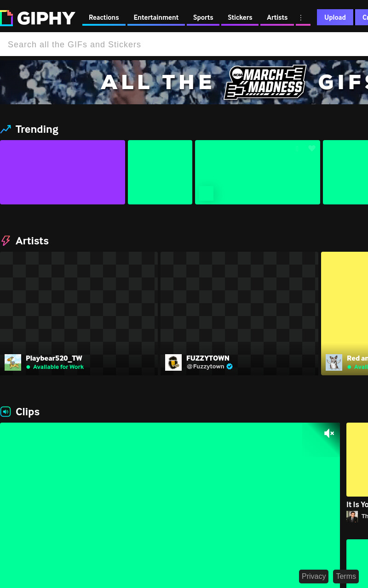
Task: Unmute the featured clip
Action: [329, 433]
